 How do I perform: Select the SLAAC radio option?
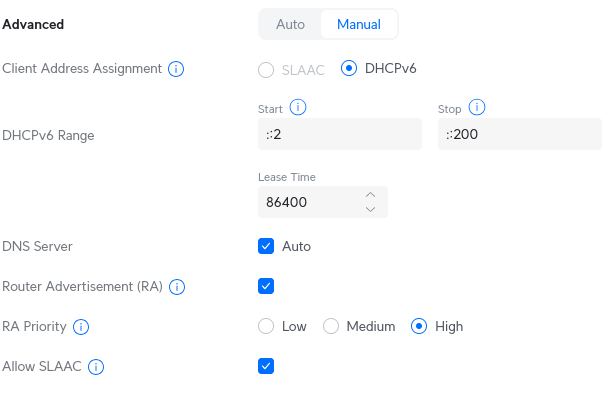click(266, 70)
